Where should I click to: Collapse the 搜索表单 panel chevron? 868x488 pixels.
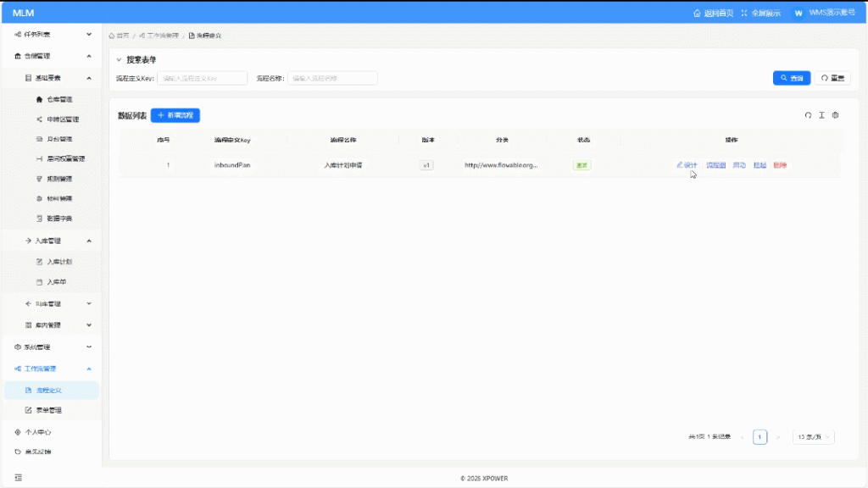[119, 60]
